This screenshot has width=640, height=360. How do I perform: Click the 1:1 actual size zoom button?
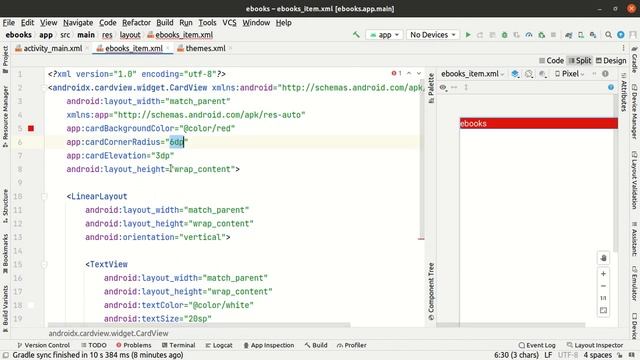(603, 298)
